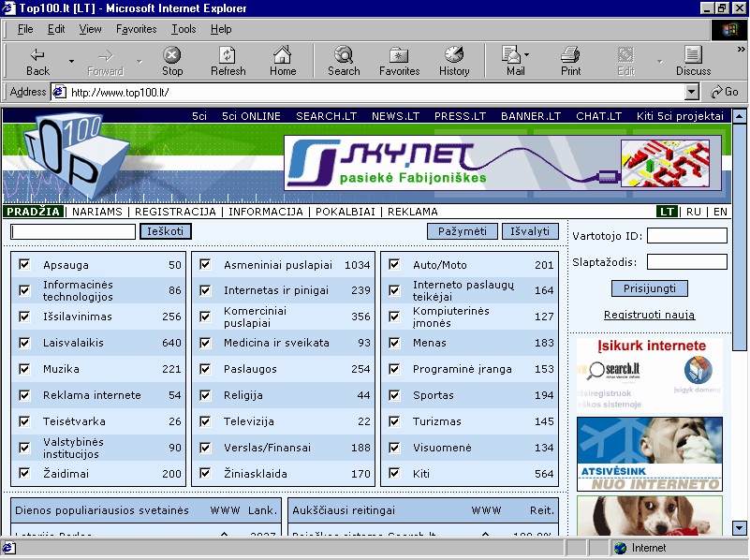Open the Tools menu
Viewport: 750px width, 560px height.
click(x=184, y=29)
